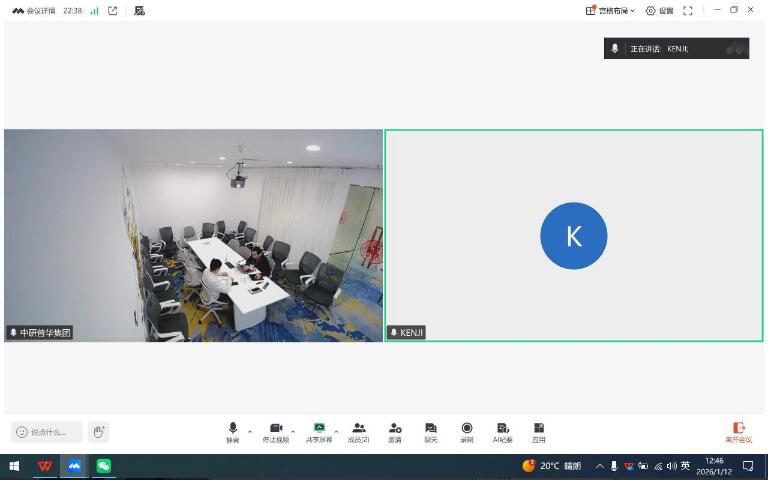Click the red leave meeting button
The width and height of the screenshot is (768, 480).
[x=739, y=431]
